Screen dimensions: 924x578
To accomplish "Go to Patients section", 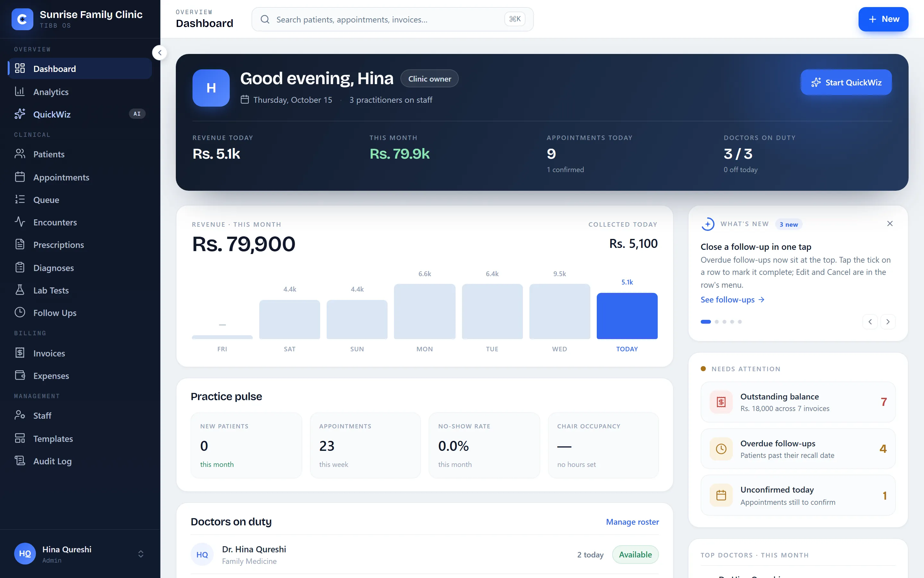I will [x=80, y=154].
